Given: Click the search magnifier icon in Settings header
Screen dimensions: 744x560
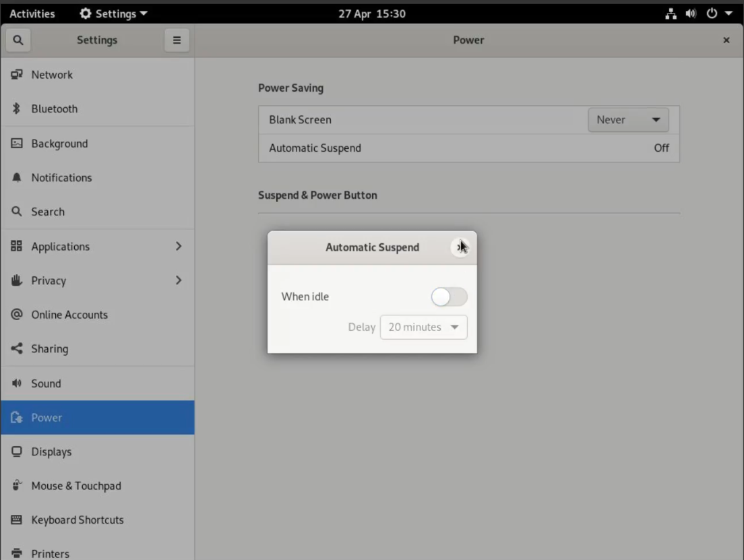Looking at the screenshot, I should tap(18, 40).
